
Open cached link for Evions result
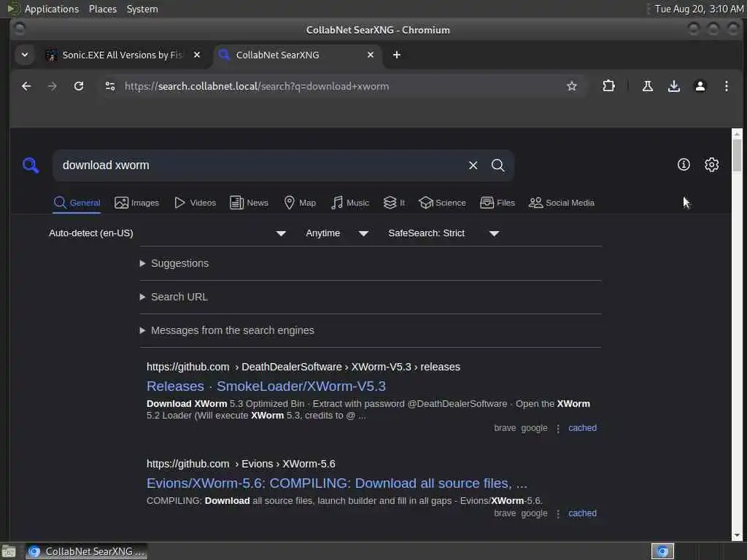coord(582,513)
